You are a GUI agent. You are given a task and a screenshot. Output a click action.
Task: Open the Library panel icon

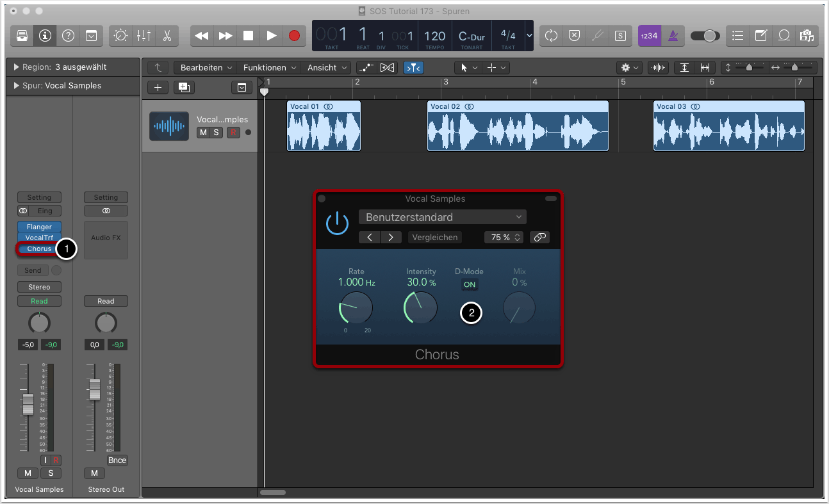21,36
